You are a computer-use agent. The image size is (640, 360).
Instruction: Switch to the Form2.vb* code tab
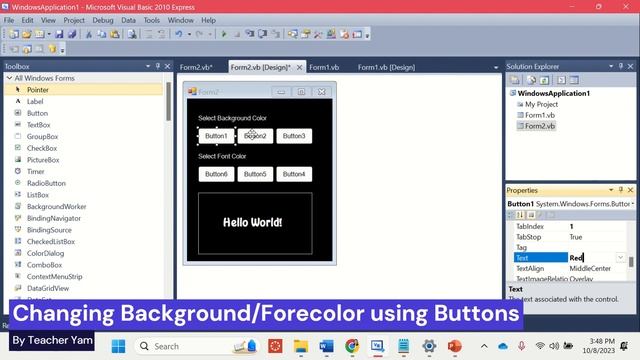196,67
